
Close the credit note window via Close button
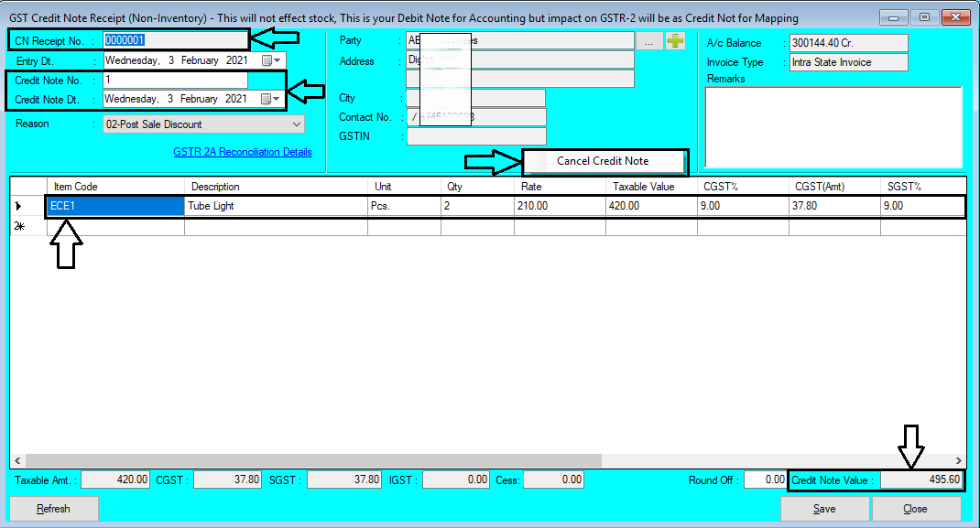916,508
